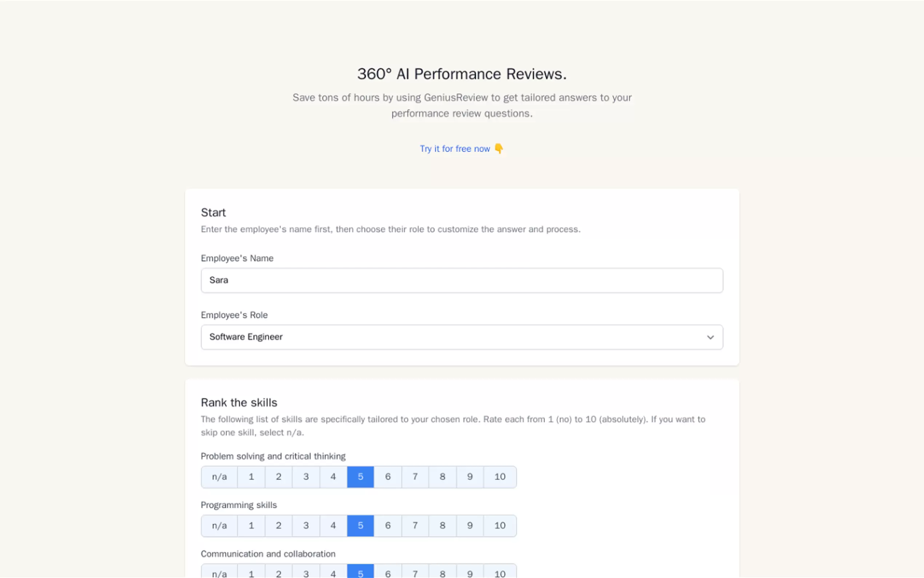The height and width of the screenshot is (578, 924).
Task: Set Communication and collaboration to 4
Action: pyautogui.click(x=333, y=573)
